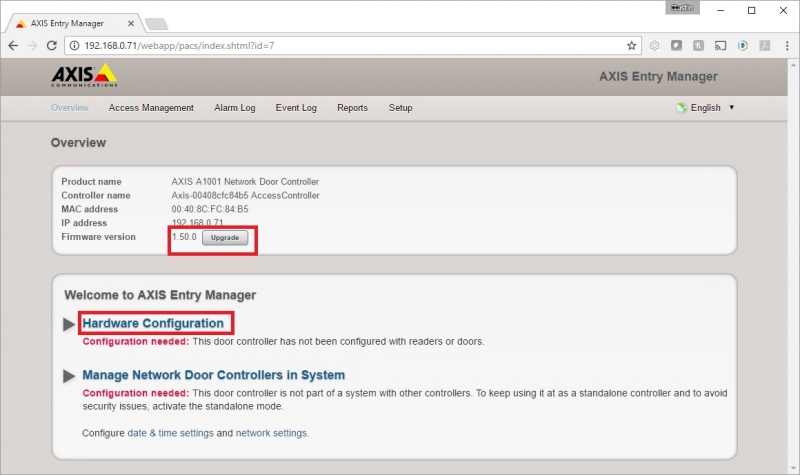Viewport: 800px width, 475px height.
Task: Open the Event Log page
Action: click(x=296, y=108)
